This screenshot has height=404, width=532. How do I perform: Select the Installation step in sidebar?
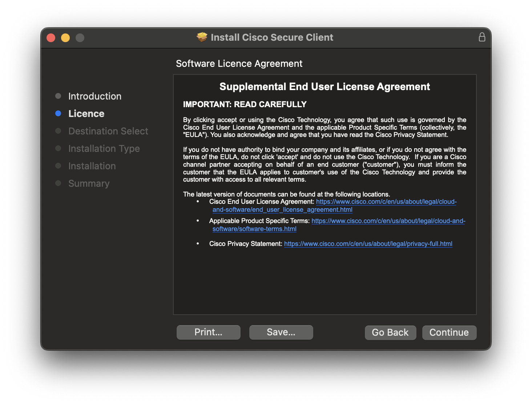point(92,166)
